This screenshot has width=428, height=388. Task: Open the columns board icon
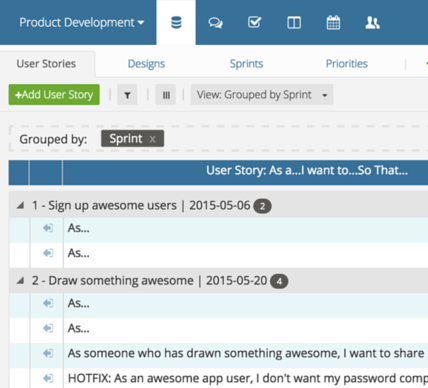(x=294, y=23)
